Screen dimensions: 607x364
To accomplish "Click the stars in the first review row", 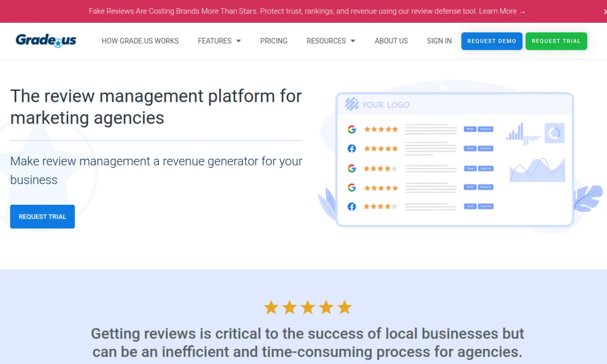I will click(381, 129).
